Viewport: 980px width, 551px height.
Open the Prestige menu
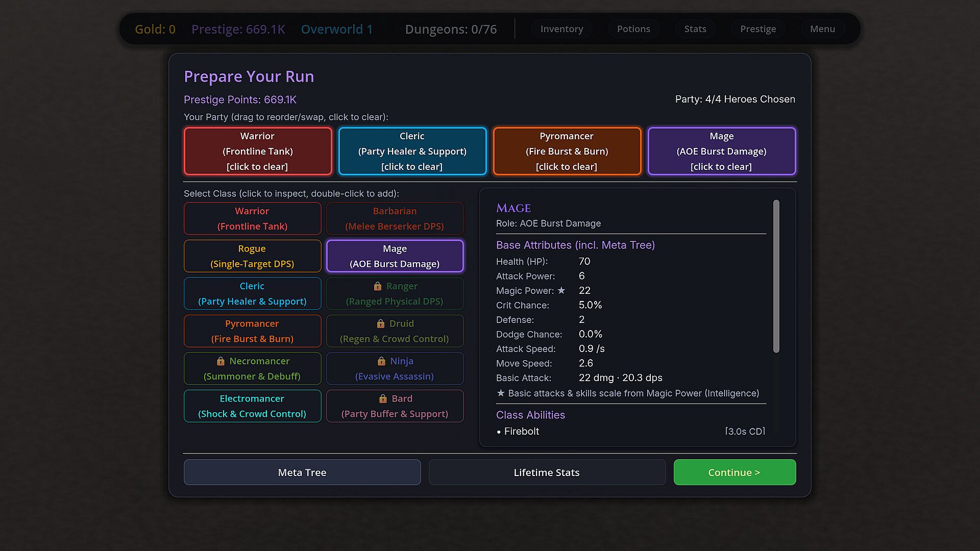758,29
